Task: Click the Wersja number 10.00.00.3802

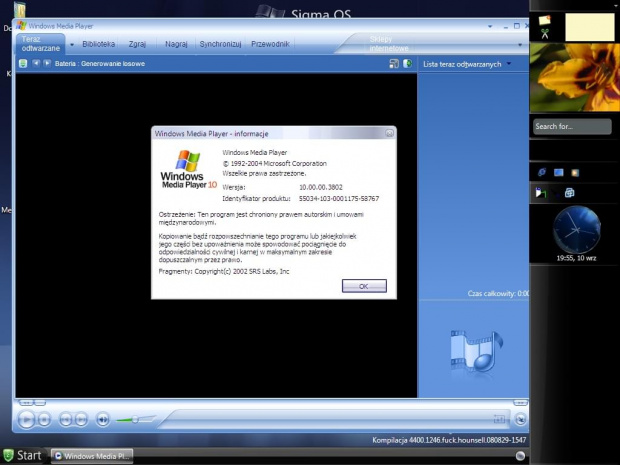Action: 321,187
